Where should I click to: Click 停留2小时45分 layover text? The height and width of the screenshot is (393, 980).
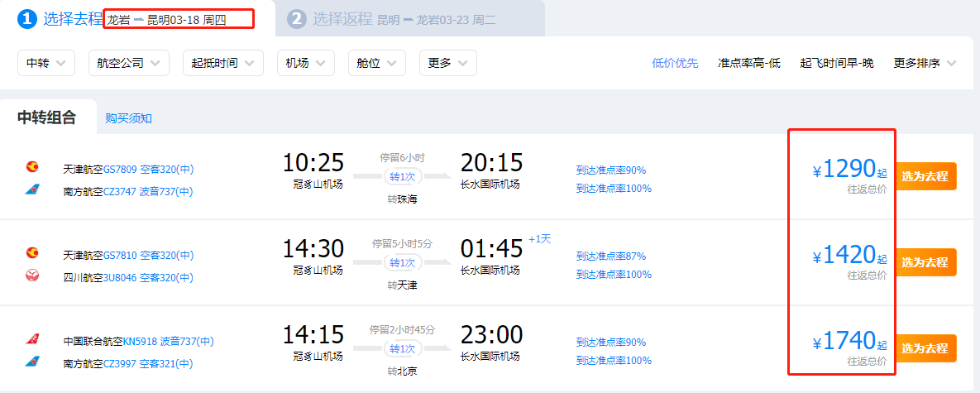[403, 330]
